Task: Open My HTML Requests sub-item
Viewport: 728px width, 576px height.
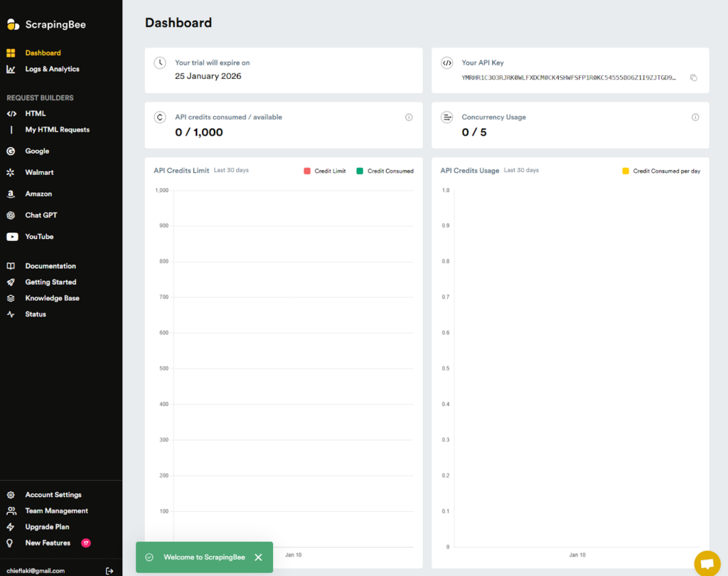Action: pos(58,130)
